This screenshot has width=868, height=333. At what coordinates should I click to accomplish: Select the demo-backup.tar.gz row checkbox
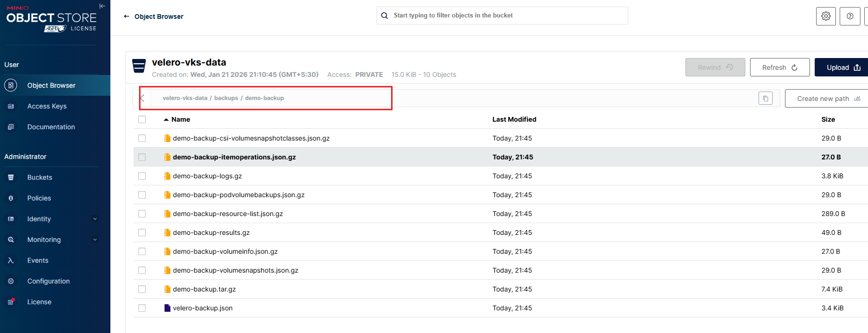pyautogui.click(x=142, y=289)
